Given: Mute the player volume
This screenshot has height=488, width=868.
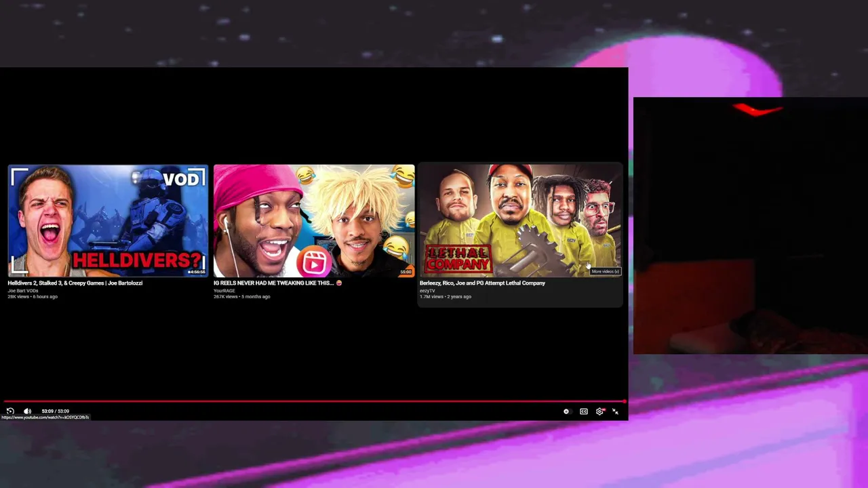Looking at the screenshot, I should pos(27,411).
